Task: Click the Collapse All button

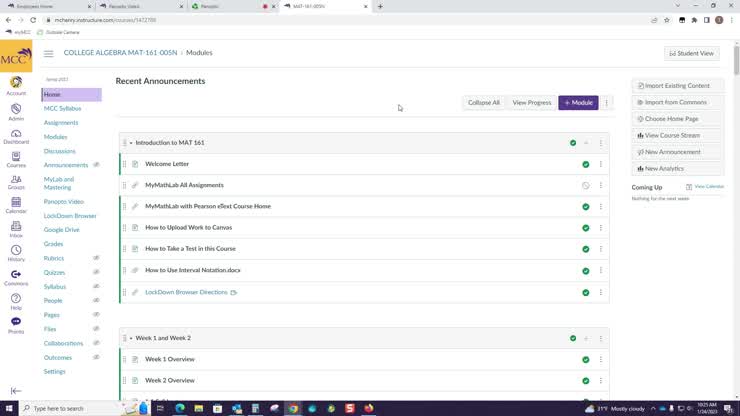Action: click(x=484, y=103)
